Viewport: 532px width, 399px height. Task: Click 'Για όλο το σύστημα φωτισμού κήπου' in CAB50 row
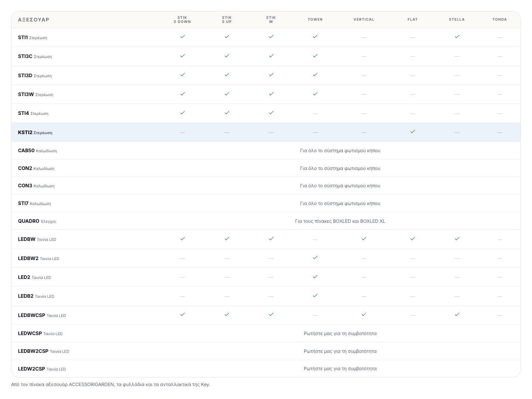pos(340,151)
